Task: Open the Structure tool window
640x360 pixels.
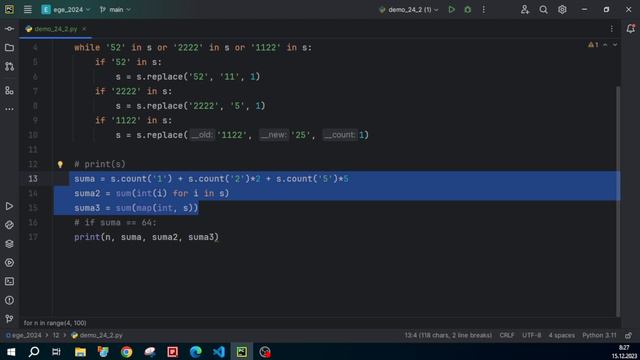Action: pos(9,90)
